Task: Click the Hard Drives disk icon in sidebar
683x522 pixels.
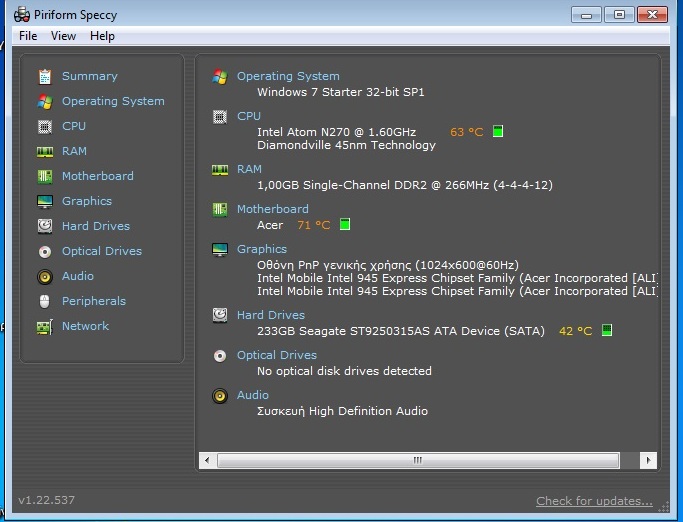Action: pyautogui.click(x=45, y=227)
